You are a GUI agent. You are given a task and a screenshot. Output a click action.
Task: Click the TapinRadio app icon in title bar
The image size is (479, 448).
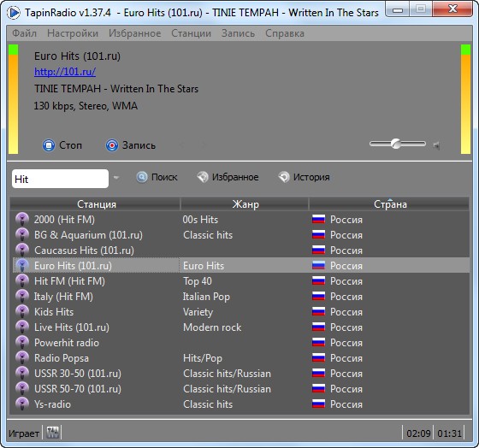tap(13, 13)
